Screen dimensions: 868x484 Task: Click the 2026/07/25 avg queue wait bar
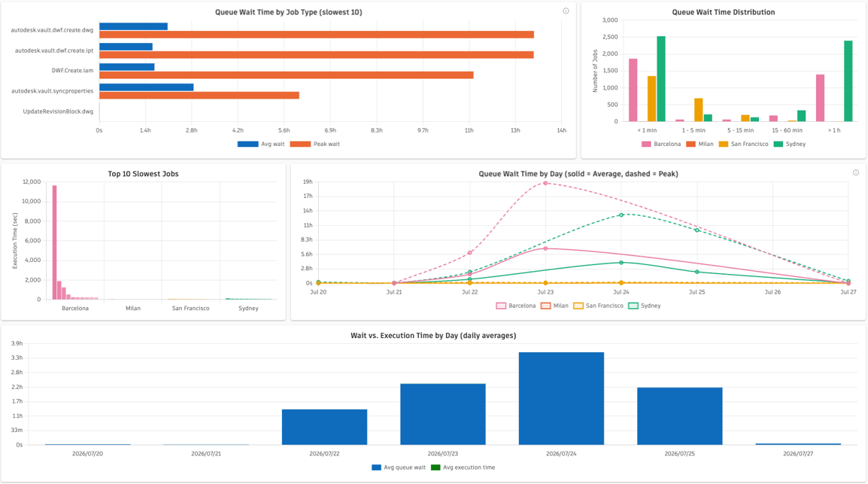point(680,416)
